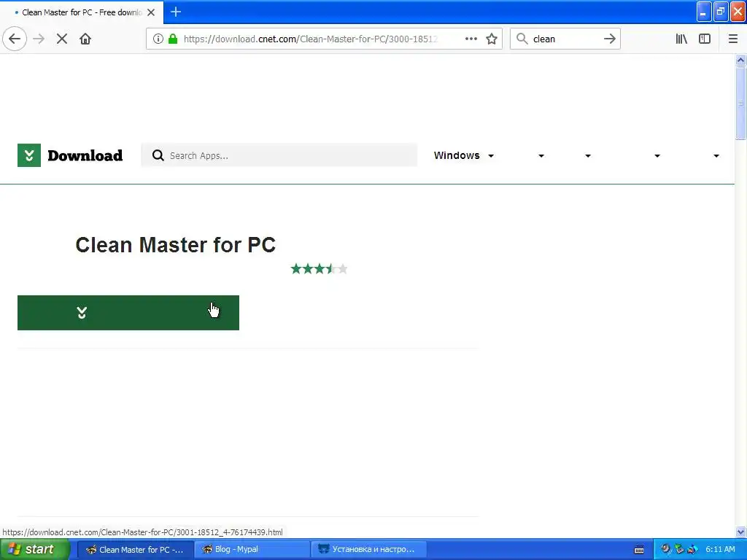The image size is (747, 560).
Task: Expand the second navigation dropdown arrow
Action: (x=541, y=156)
